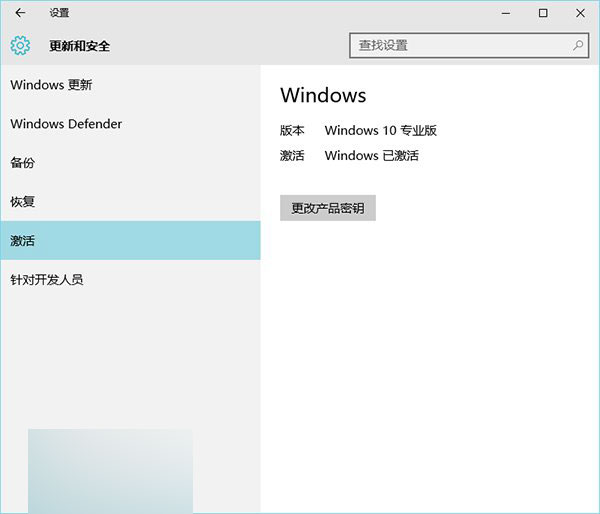This screenshot has width=600, height=514.
Task: Minimize the Settings window
Action: pyautogui.click(x=506, y=13)
